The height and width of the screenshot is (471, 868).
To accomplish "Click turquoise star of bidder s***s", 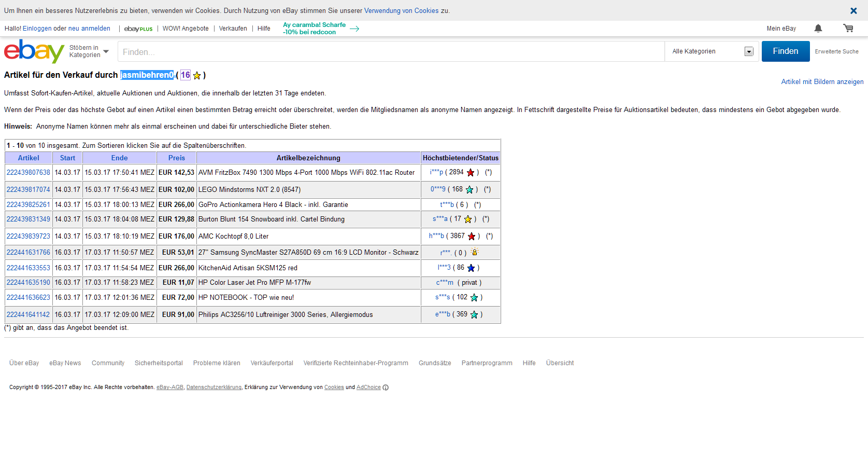I will [x=474, y=297].
